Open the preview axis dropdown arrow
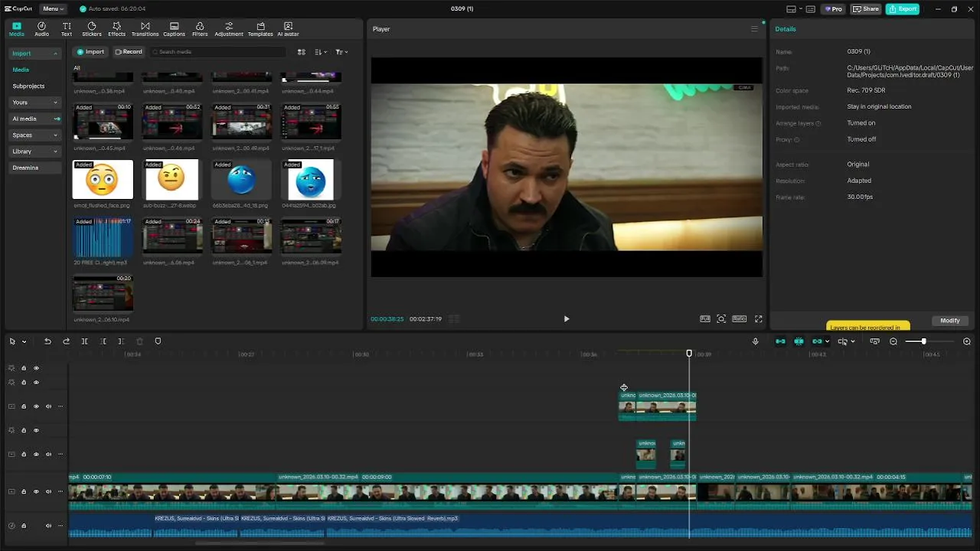Screen dimensions: 980x551 click(x=852, y=341)
